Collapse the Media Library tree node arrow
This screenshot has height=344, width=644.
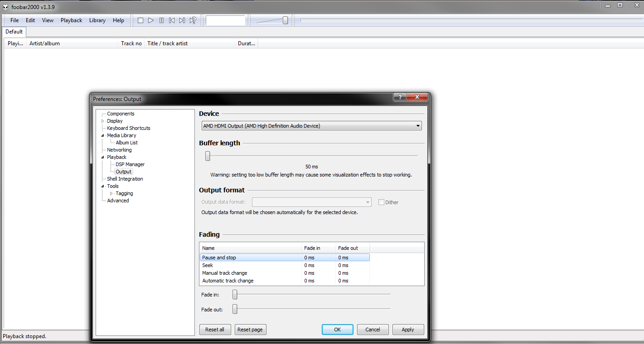click(x=103, y=135)
